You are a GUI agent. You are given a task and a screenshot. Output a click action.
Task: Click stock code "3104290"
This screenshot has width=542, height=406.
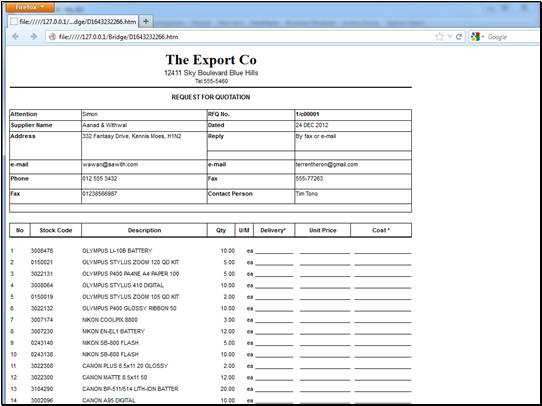(x=42, y=389)
